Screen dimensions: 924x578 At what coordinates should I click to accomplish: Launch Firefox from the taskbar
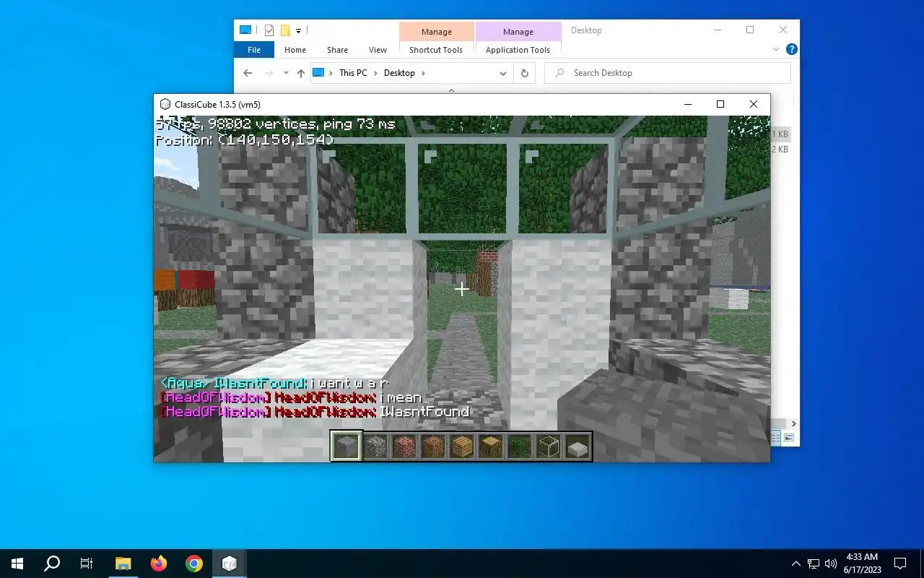click(159, 564)
